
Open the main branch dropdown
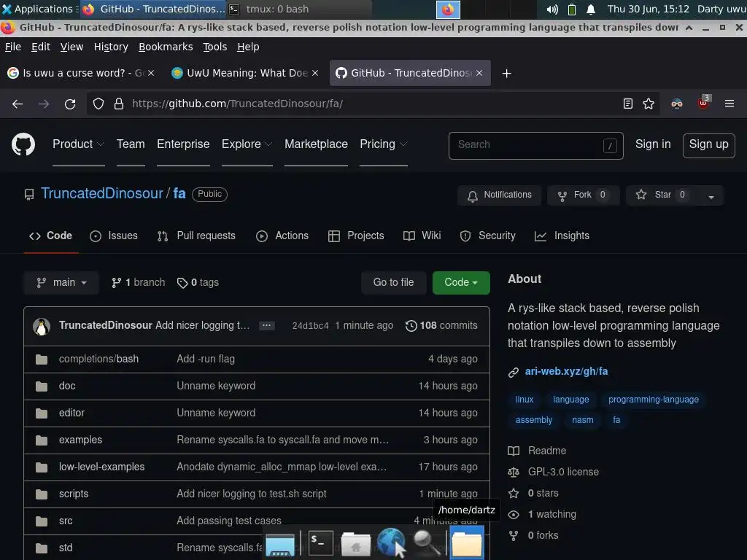[x=61, y=283]
